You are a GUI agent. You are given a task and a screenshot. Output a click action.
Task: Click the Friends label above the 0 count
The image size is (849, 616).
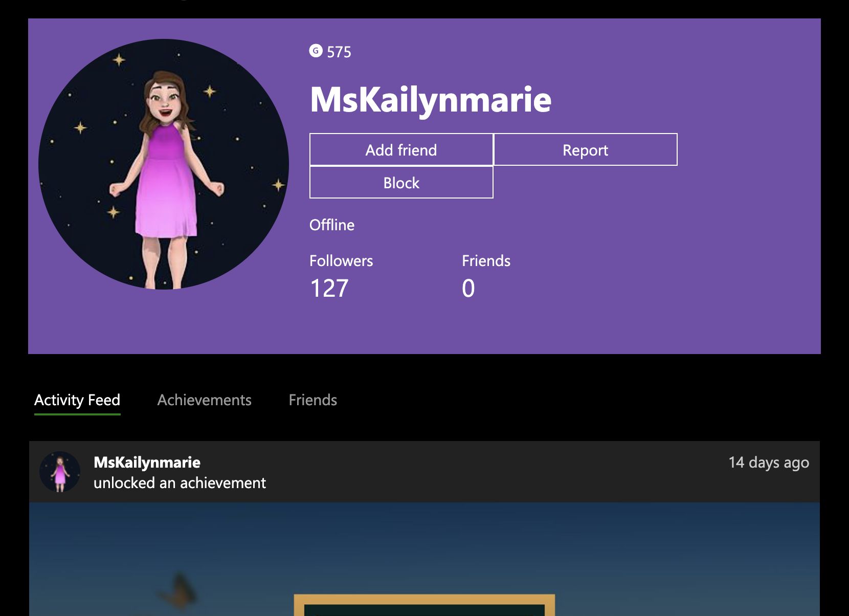[486, 261]
